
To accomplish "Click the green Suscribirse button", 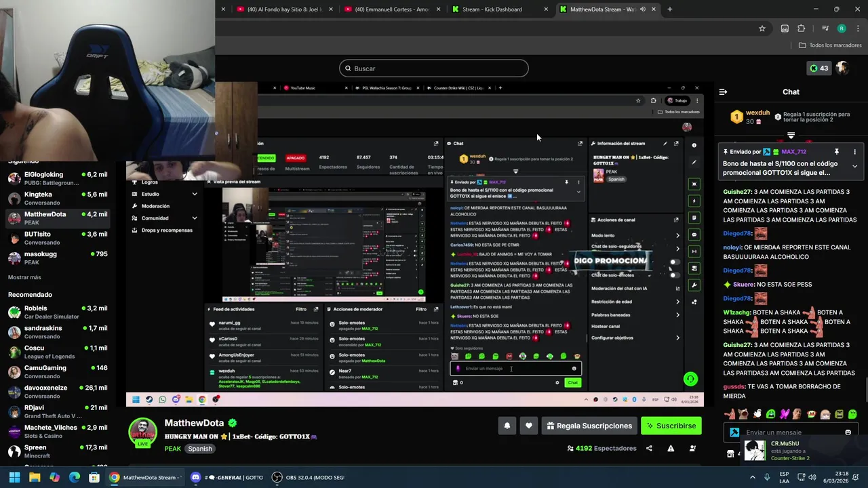I will 671,426.
